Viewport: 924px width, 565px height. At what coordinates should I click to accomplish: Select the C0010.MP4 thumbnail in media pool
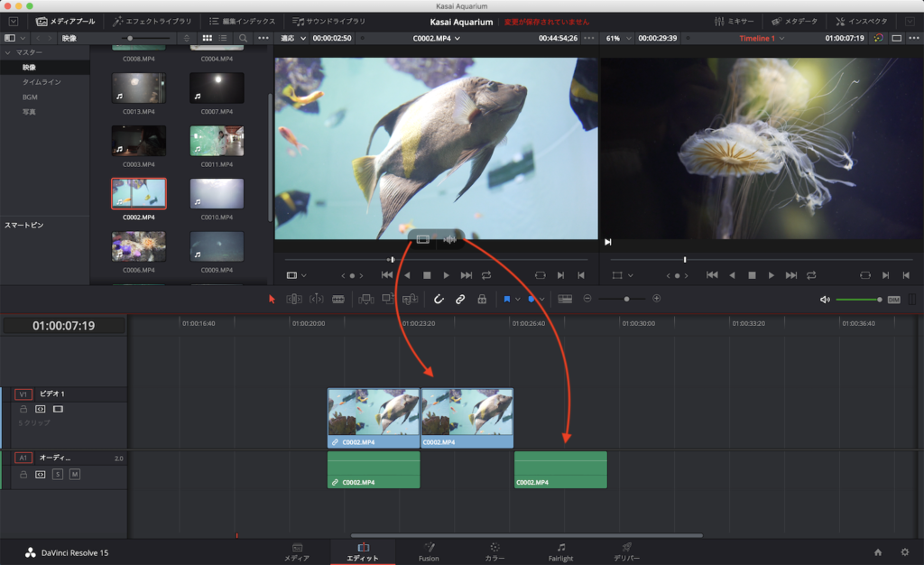217,194
